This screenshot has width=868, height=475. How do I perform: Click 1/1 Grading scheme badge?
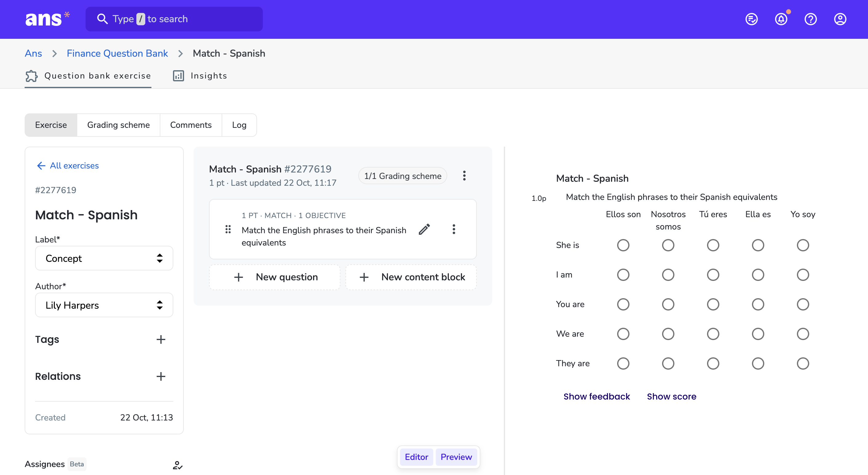coord(402,176)
